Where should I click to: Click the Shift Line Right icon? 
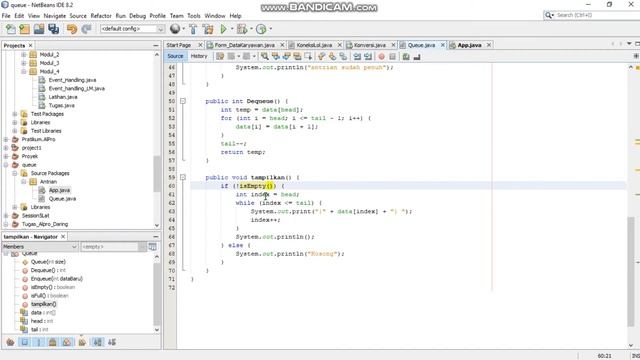click(368, 56)
